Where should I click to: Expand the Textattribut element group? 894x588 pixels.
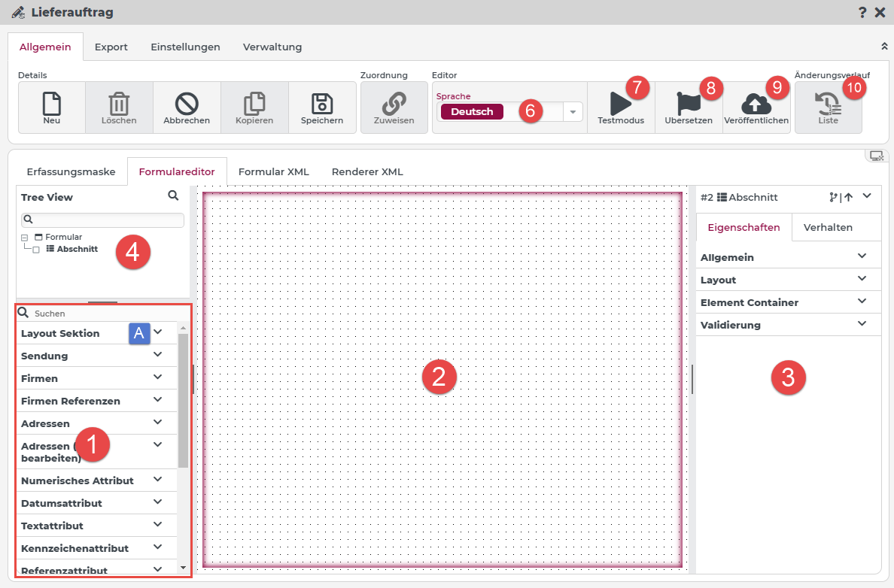pyautogui.click(x=158, y=525)
